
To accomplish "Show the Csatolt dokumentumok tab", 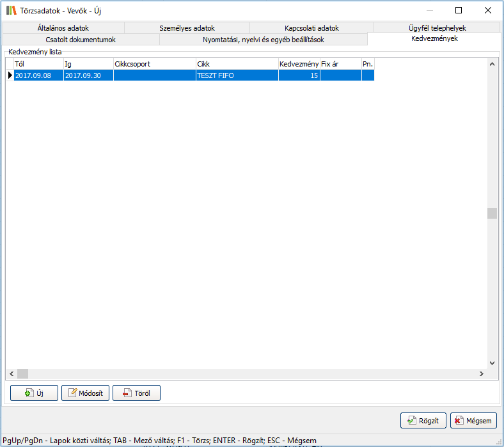I will (x=81, y=40).
